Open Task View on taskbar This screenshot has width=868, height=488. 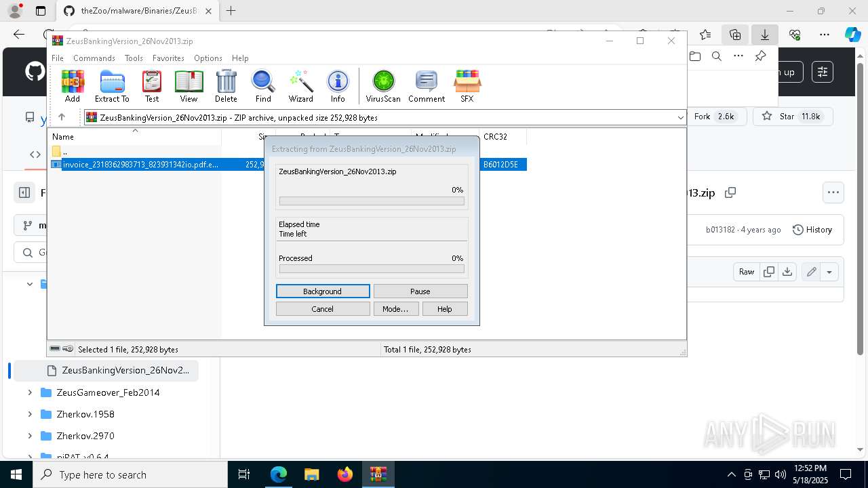pos(244,474)
